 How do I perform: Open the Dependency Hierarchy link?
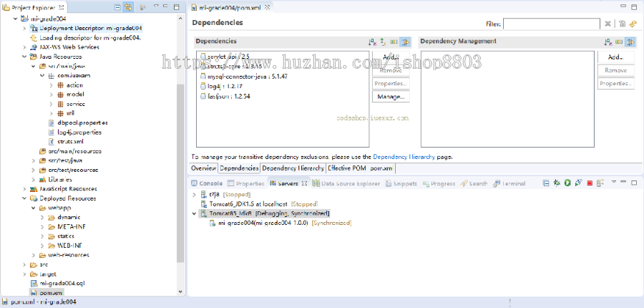[x=404, y=157]
